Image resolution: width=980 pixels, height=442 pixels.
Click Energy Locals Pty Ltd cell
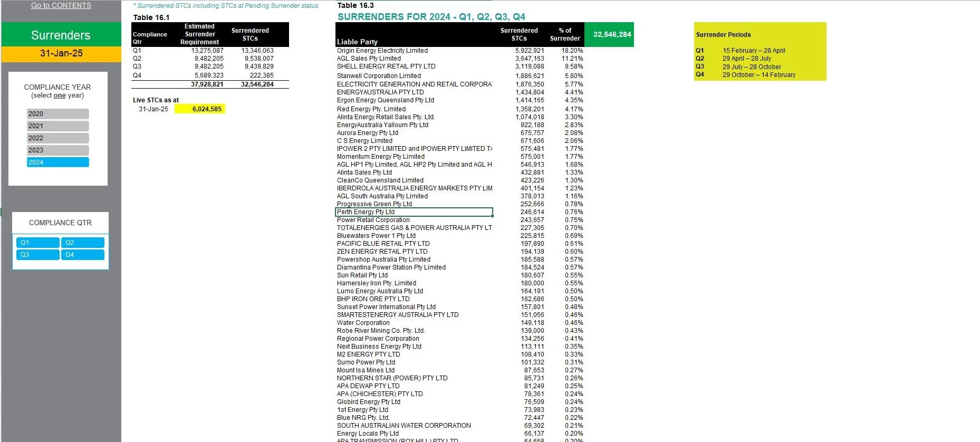point(368,434)
